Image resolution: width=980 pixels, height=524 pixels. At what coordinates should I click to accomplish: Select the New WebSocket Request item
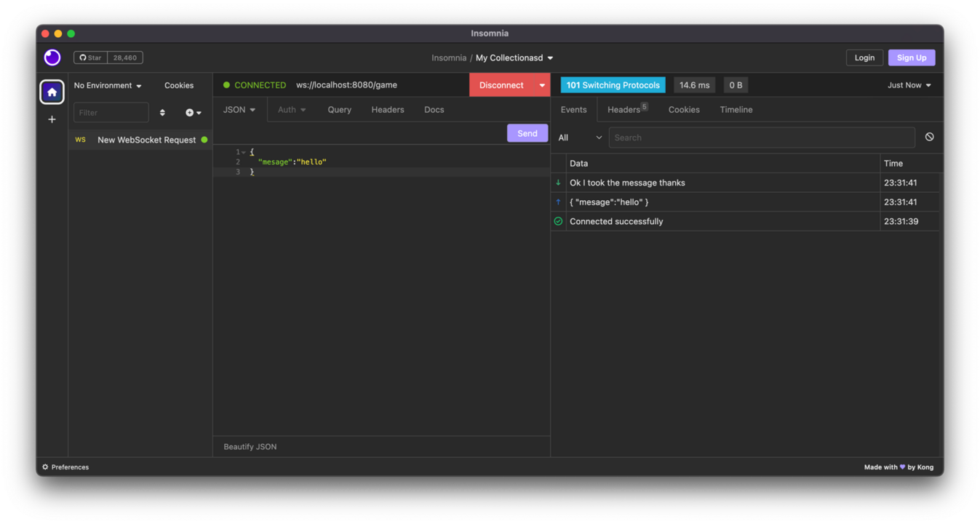point(146,140)
